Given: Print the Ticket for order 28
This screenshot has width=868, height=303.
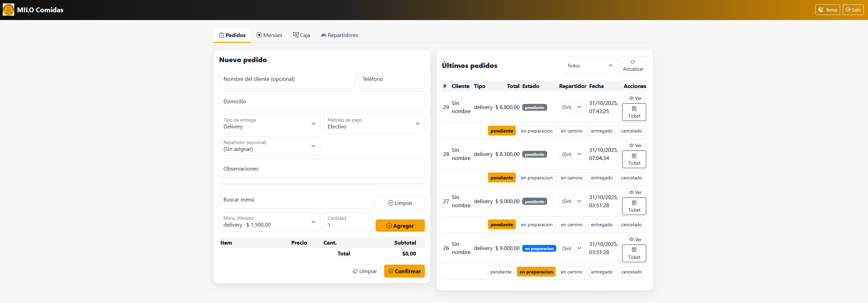Looking at the screenshot, I should pyautogui.click(x=634, y=159).
